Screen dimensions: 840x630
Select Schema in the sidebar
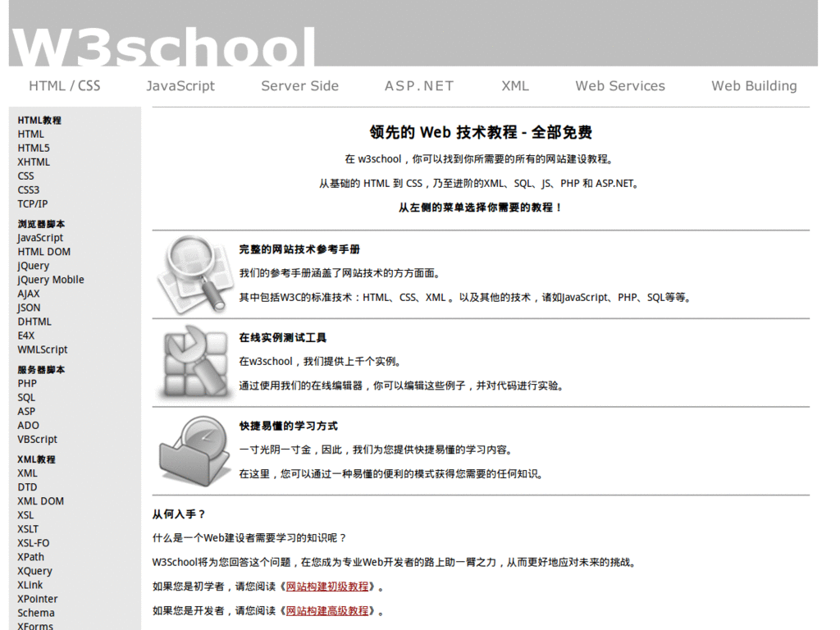pyautogui.click(x=35, y=613)
